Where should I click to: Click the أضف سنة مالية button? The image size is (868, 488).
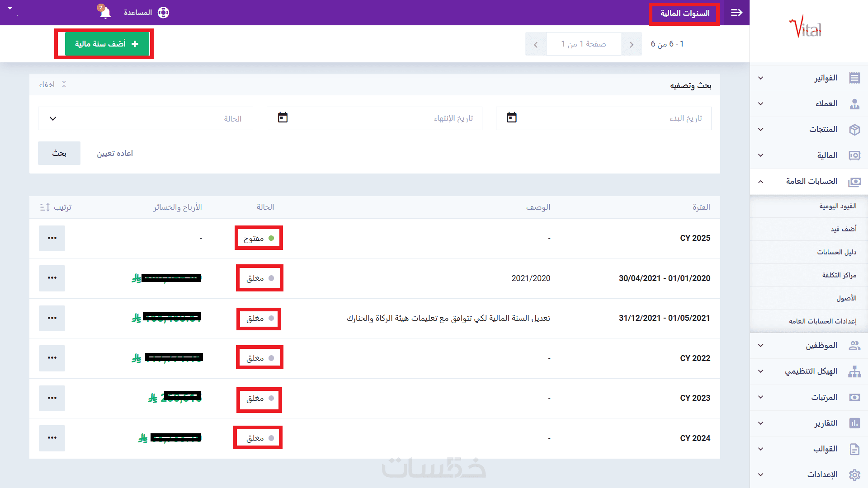(107, 44)
